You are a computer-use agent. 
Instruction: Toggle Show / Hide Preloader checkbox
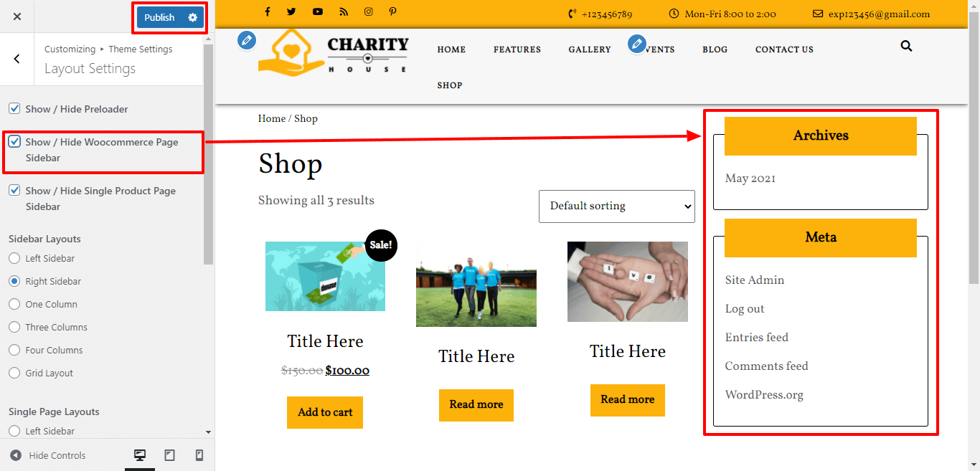coord(14,109)
